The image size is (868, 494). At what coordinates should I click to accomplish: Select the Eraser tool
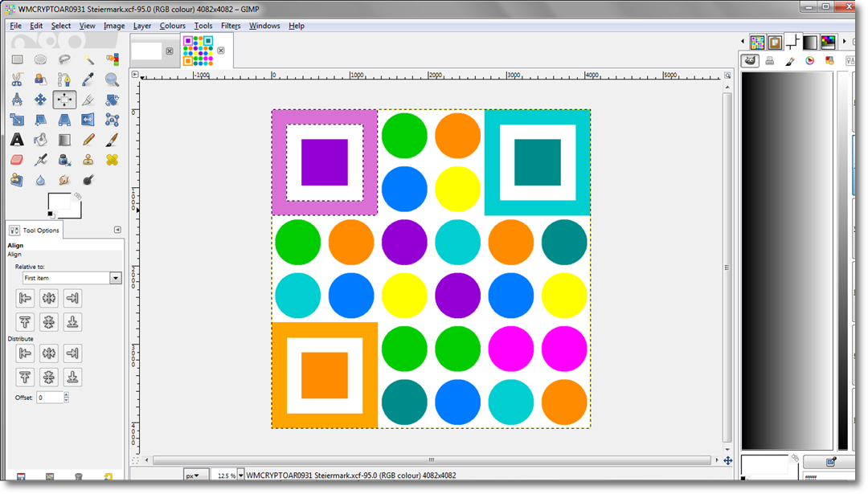tap(17, 160)
